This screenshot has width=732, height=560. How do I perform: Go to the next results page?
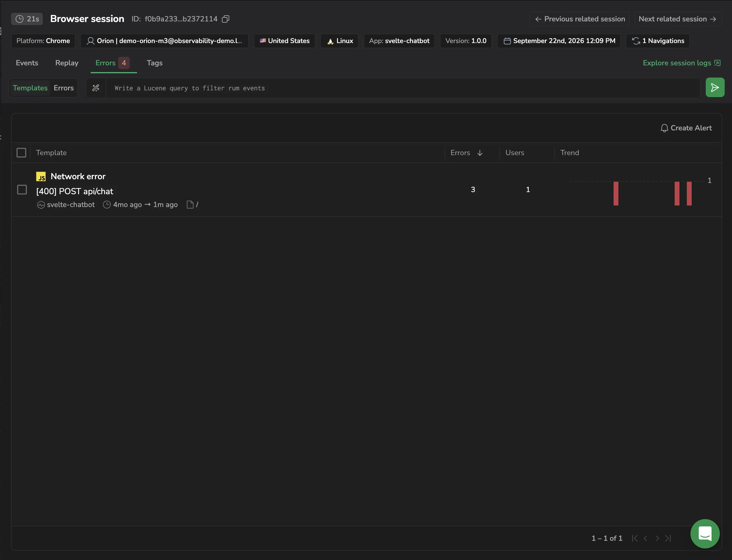(x=657, y=538)
